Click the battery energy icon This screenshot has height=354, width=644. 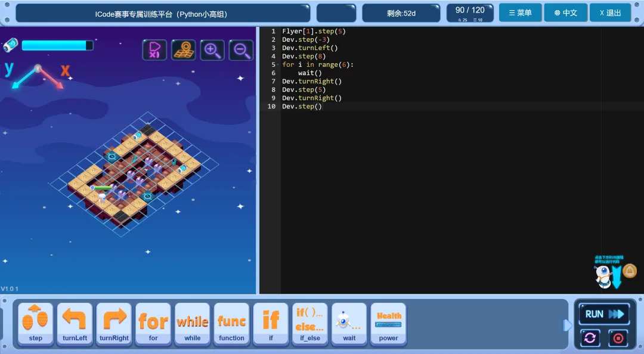(11, 45)
